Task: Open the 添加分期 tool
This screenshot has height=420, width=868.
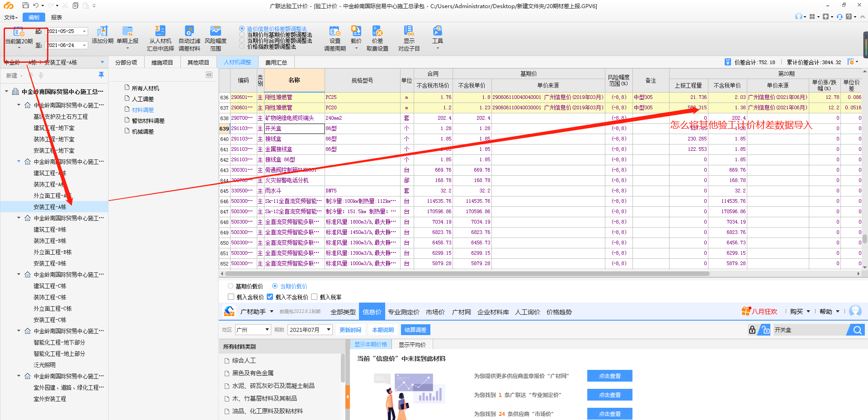Action: 103,35
